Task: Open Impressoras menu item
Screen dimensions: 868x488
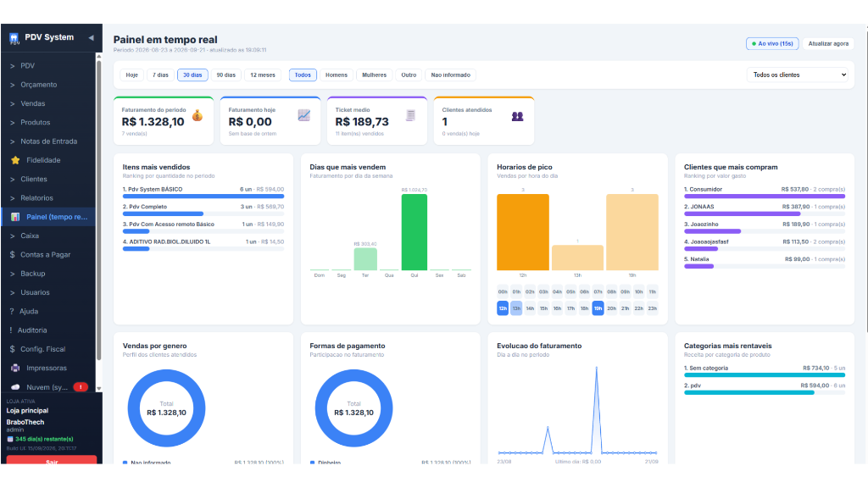Action: coord(48,368)
